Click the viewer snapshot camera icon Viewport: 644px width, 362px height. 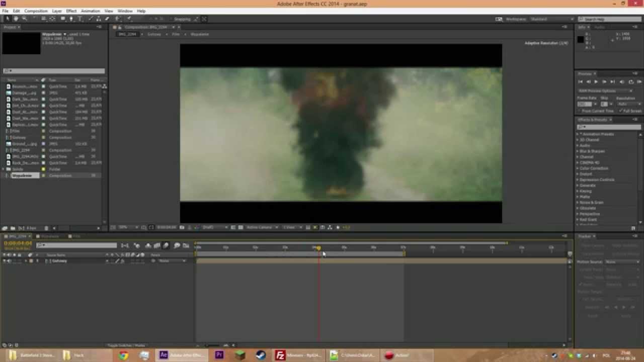coord(182,227)
